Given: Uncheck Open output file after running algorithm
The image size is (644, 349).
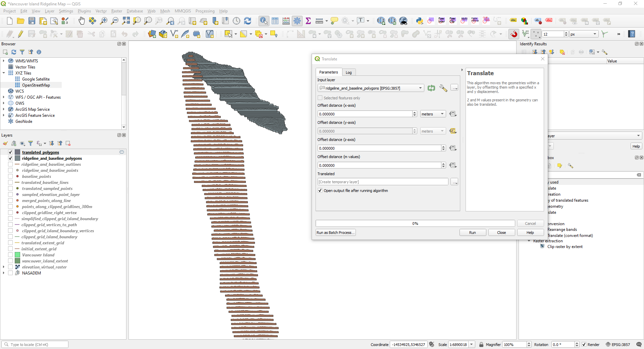Looking at the screenshot, I should click(x=320, y=191).
